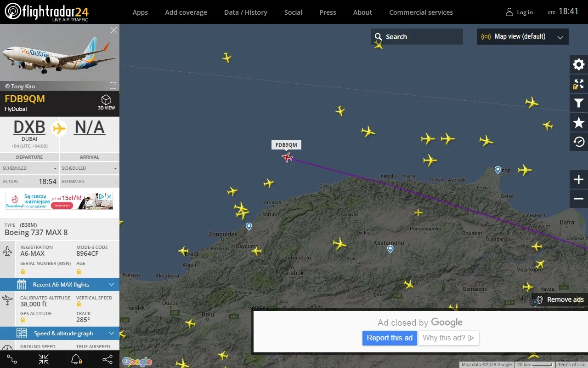Image resolution: width=588 pixels, height=368 pixels.
Task: Open the Data / History menu
Action: coord(245,12)
